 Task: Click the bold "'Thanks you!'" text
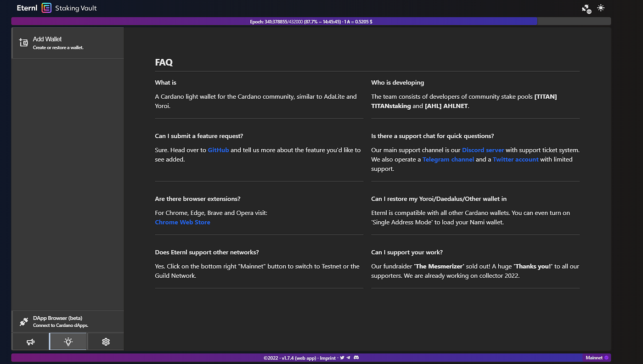click(x=533, y=266)
